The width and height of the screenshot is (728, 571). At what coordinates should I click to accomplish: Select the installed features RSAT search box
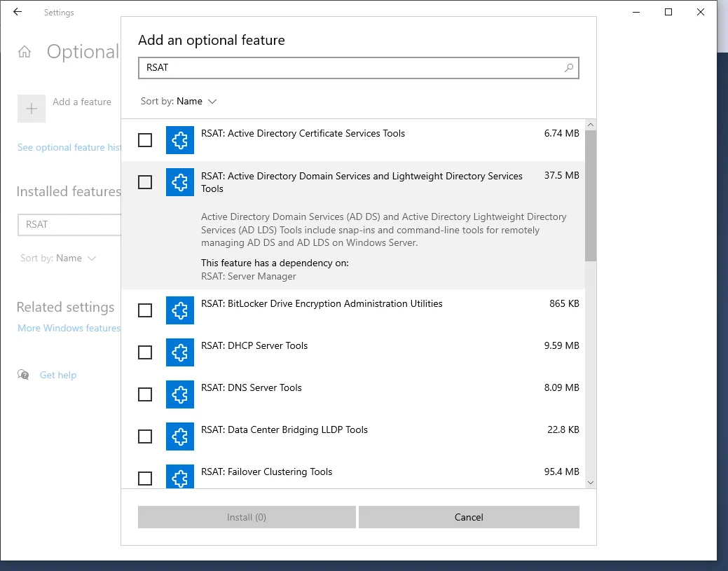[x=70, y=225]
